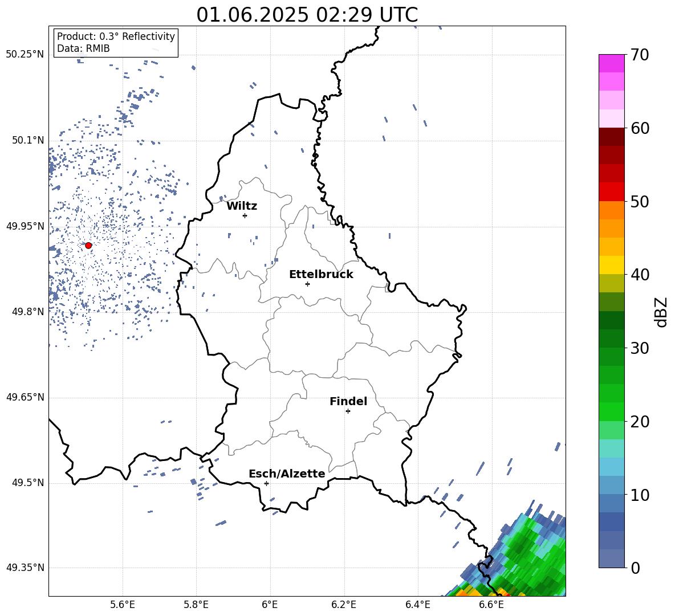Pick the dark maroon swatch below 60
Image resolution: width=675 pixels, height=616 pixels.
point(611,137)
